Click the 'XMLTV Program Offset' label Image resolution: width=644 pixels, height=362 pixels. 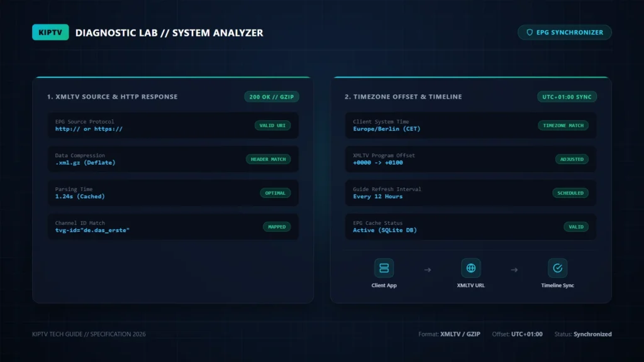[x=384, y=156]
